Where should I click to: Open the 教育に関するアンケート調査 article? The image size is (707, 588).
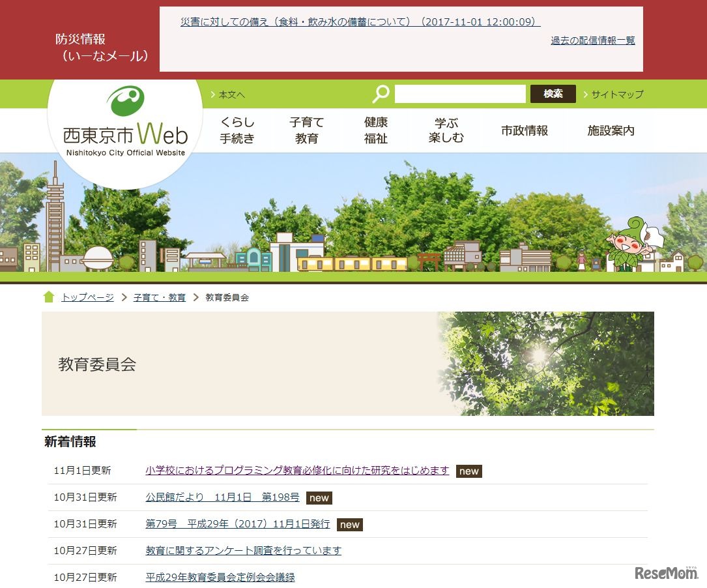point(243,550)
